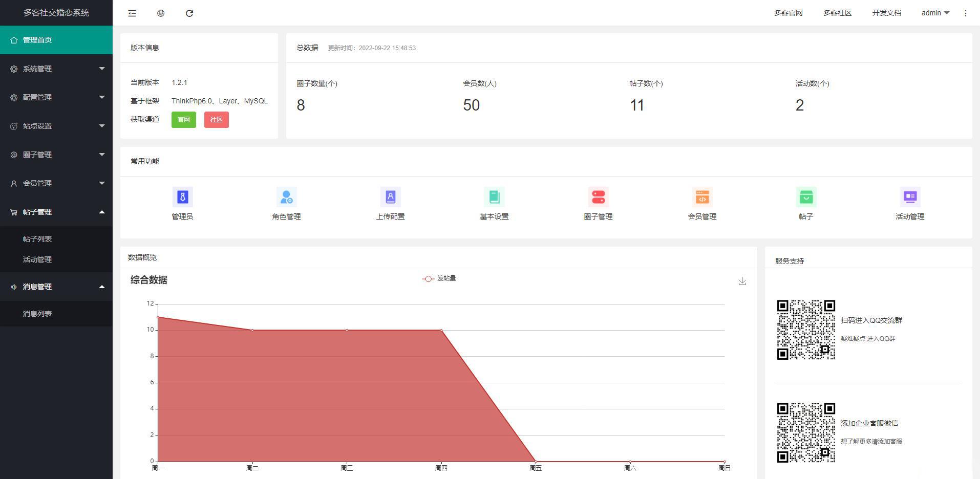Click the 添加企业客服微信 text
The height and width of the screenshot is (479, 980).
[869, 423]
